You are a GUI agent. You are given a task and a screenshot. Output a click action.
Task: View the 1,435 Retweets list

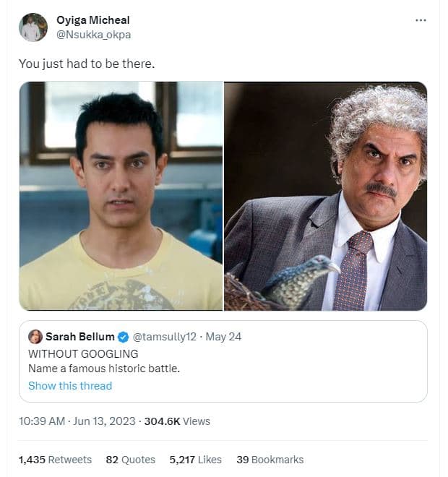(55, 460)
